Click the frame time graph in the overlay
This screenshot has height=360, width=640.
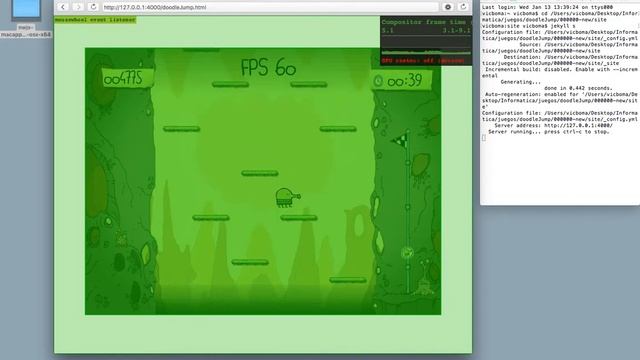pos(426,46)
